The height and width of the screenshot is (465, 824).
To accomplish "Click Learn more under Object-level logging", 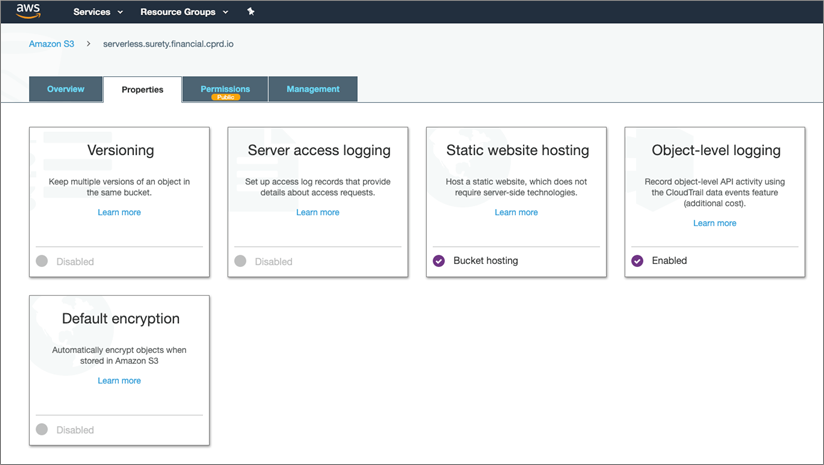I will pyautogui.click(x=715, y=223).
